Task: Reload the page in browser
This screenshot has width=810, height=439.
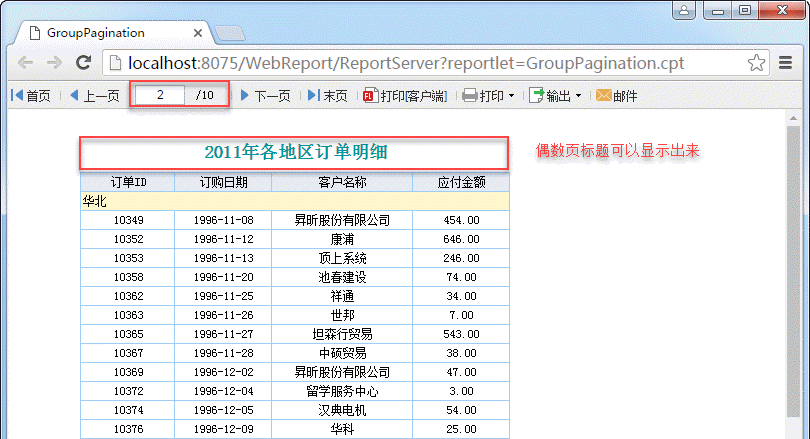Action: (84, 63)
